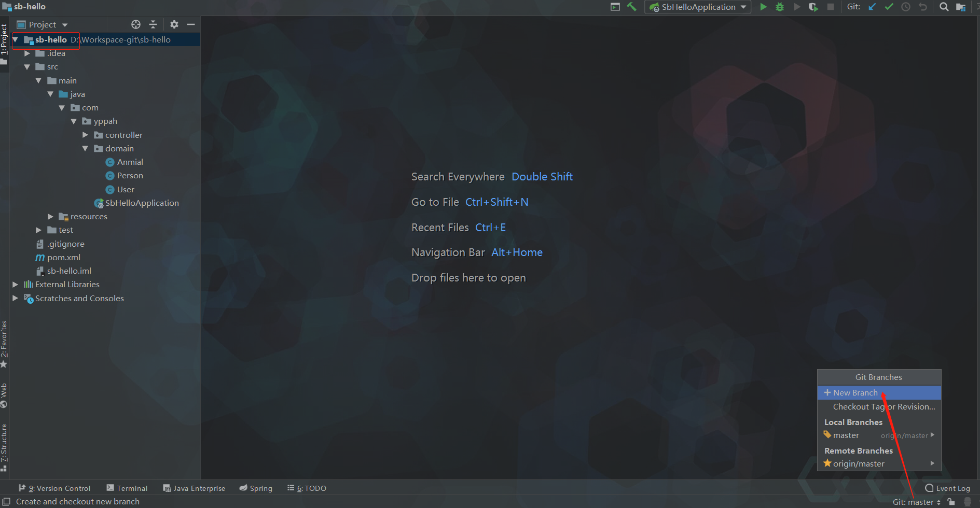Toggle the read-only lock icon in status bar
This screenshot has width=980, height=508.
pos(951,502)
